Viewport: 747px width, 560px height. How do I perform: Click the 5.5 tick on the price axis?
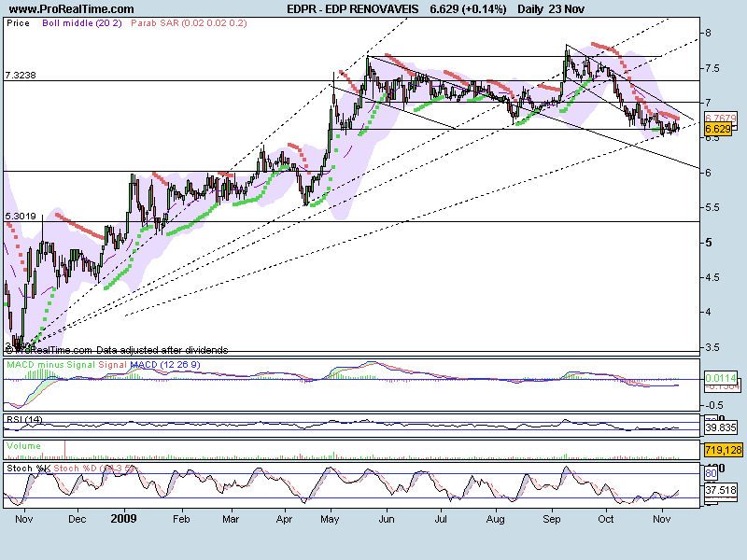click(x=712, y=207)
